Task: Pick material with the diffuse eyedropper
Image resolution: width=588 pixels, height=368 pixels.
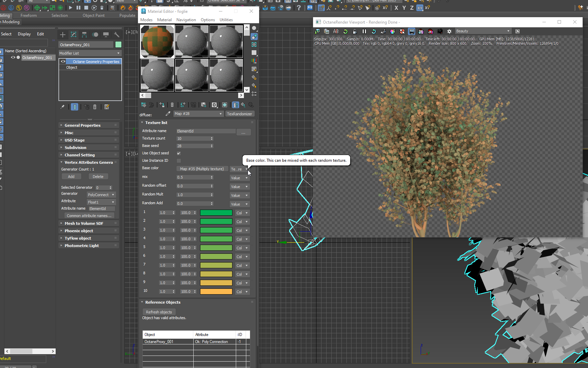Action: click(x=168, y=114)
